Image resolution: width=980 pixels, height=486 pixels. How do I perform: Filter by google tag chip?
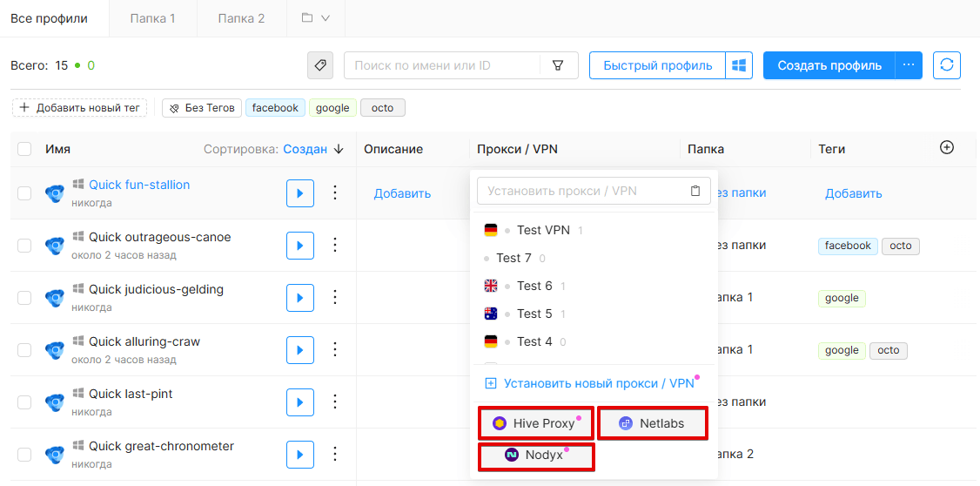[x=332, y=108]
